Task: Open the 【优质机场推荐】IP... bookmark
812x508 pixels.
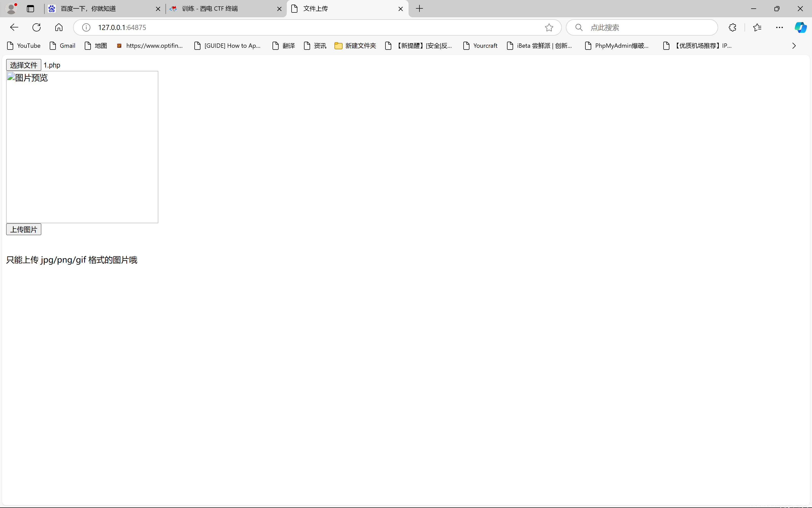Action: tap(698, 46)
